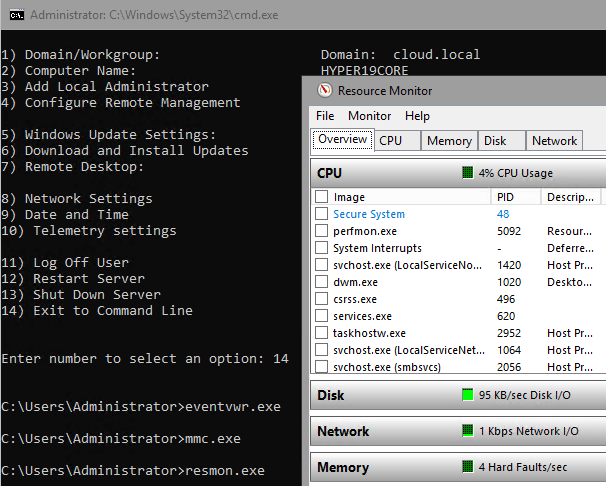Toggle the select-all Image header checkbox
This screenshot has width=606, height=486.
click(321, 197)
